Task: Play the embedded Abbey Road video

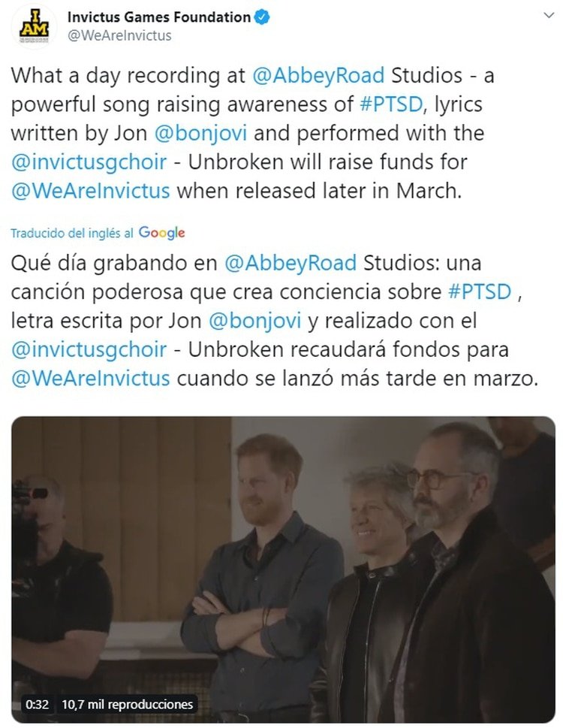Action: [x=283, y=569]
